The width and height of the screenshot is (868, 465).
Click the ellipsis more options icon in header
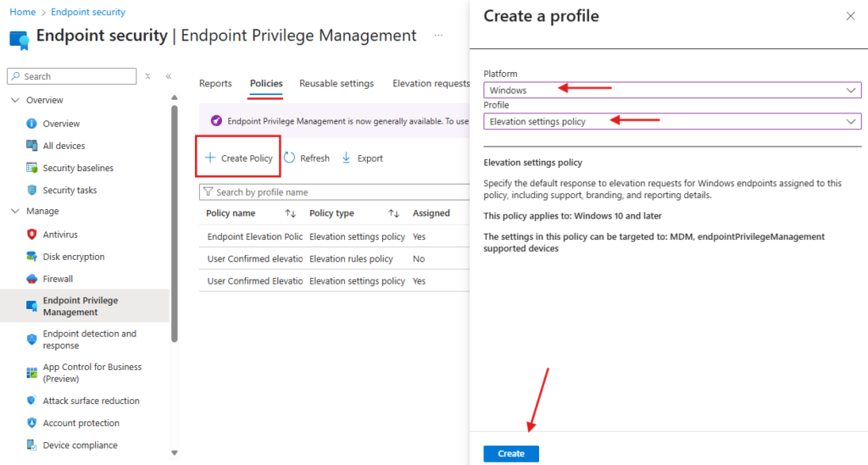click(x=438, y=36)
